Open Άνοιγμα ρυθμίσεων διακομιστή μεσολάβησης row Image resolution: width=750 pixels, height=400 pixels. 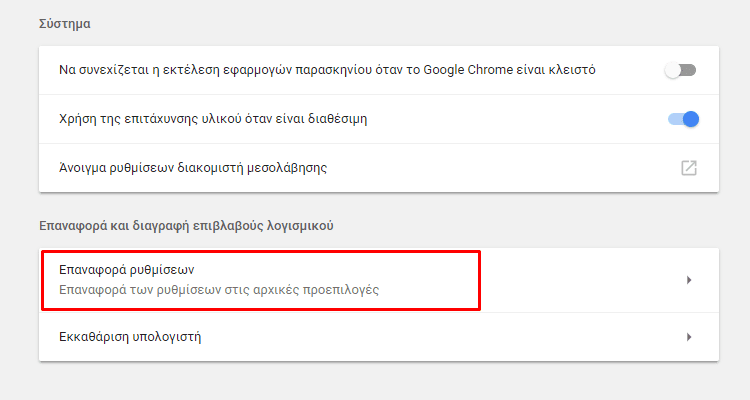pos(379,168)
